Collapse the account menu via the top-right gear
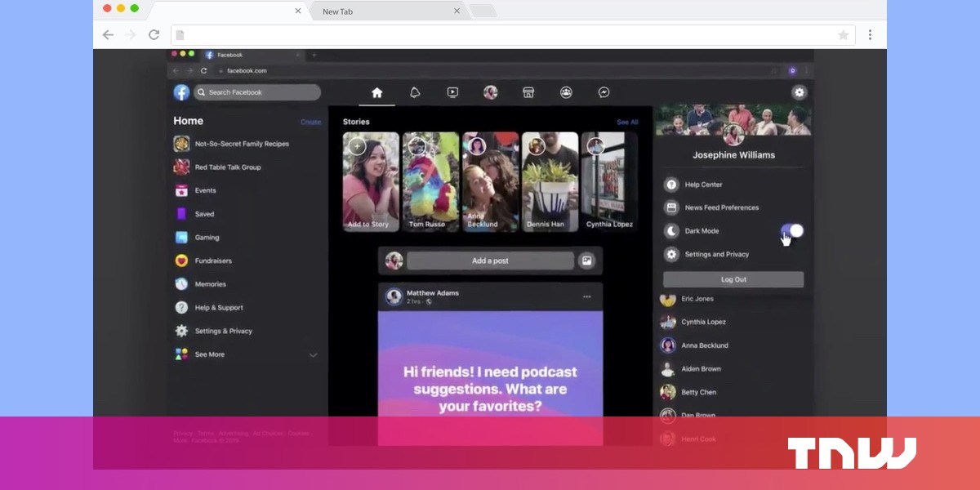 [799, 92]
